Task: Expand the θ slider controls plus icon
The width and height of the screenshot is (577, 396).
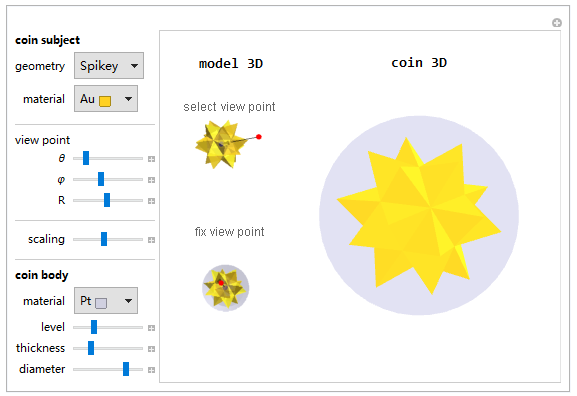Action: click(151, 159)
